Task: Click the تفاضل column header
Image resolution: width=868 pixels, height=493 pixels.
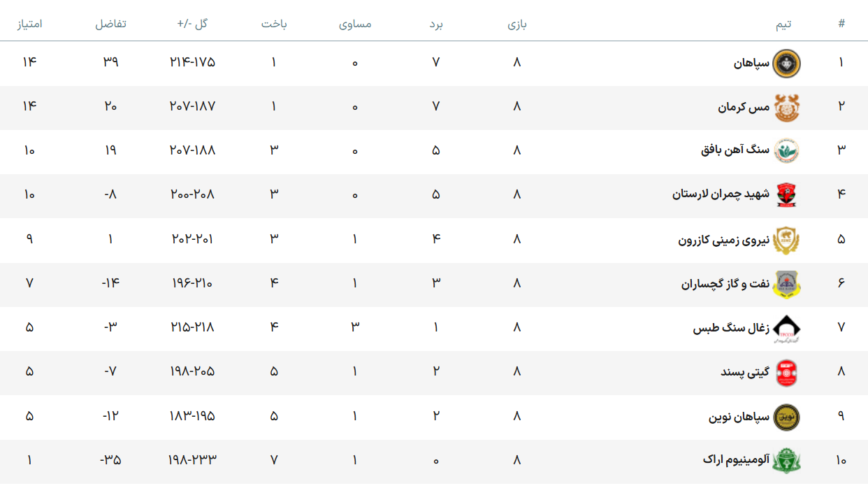Action: pos(111,24)
